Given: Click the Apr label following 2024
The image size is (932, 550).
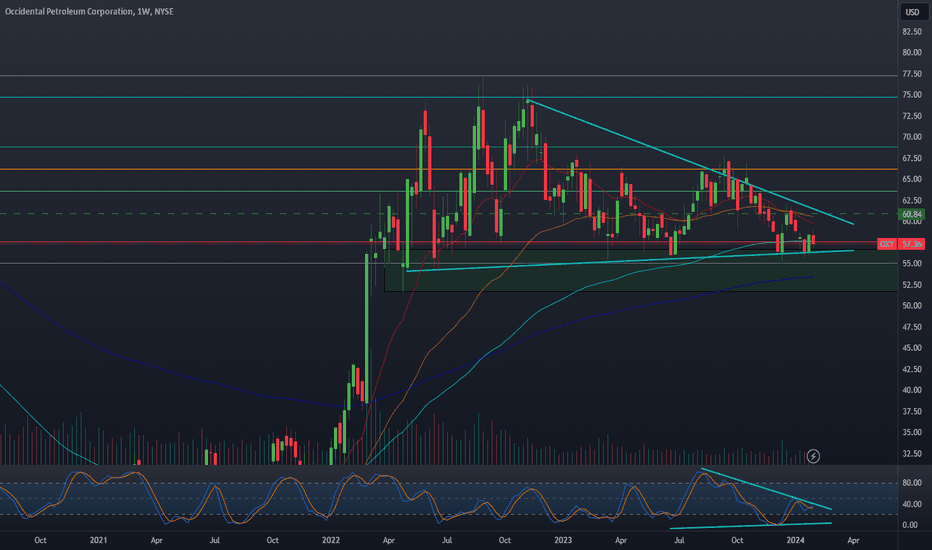Looking at the screenshot, I should coord(853,540).
